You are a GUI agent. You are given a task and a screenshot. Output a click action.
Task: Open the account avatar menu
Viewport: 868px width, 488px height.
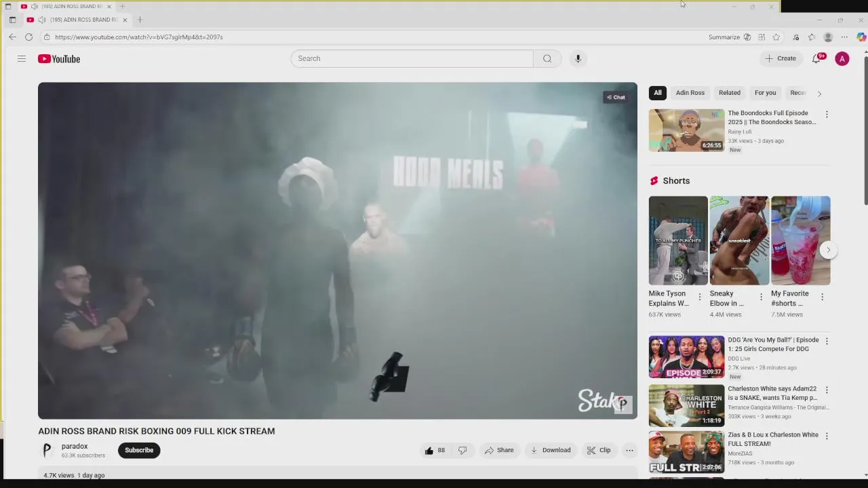click(x=842, y=59)
